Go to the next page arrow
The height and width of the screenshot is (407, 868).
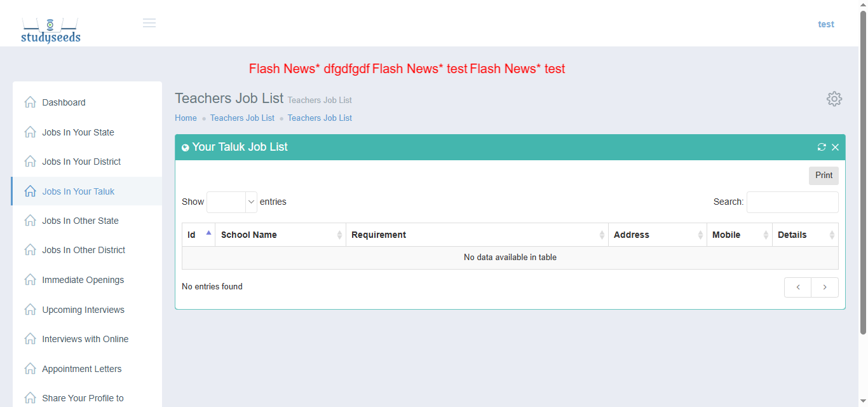point(825,287)
